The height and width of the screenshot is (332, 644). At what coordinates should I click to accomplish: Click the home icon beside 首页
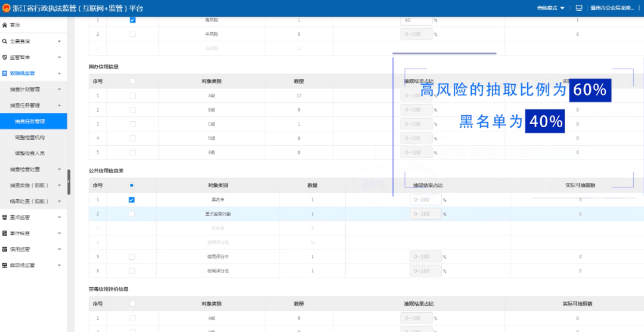5,25
